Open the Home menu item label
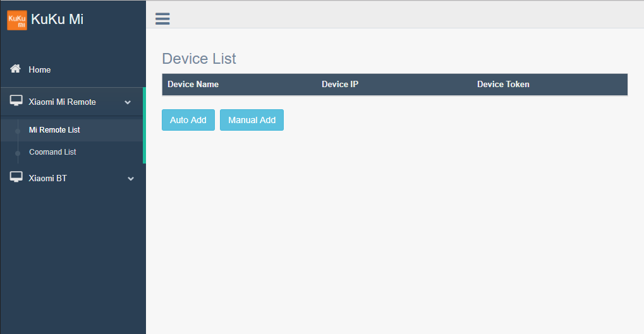644x334 pixels. tap(40, 69)
